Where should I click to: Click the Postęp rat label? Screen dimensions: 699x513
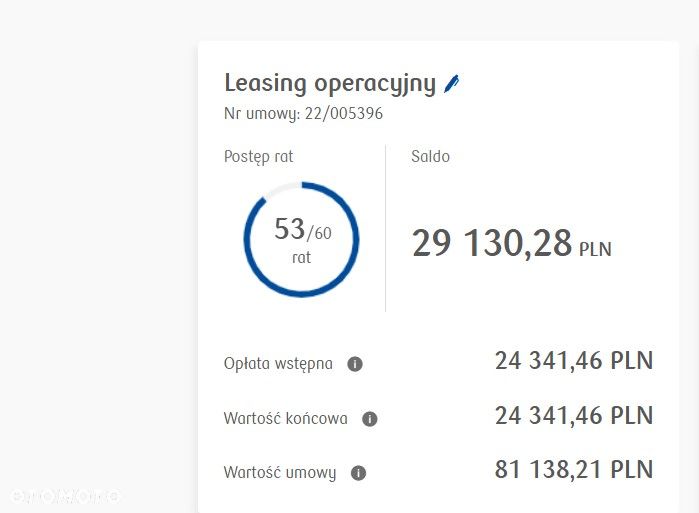click(259, 157)
